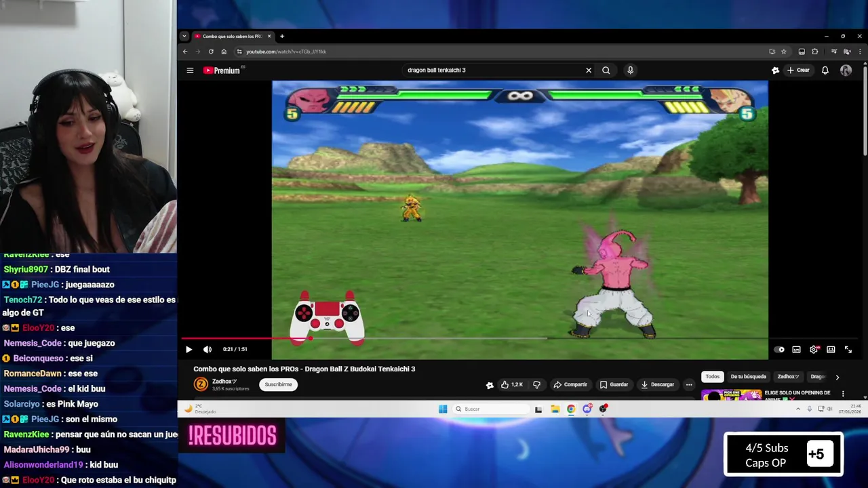Screen dimensions: 868x488
Task: Reload the YouTube page
Action: [x=211, y=52]
